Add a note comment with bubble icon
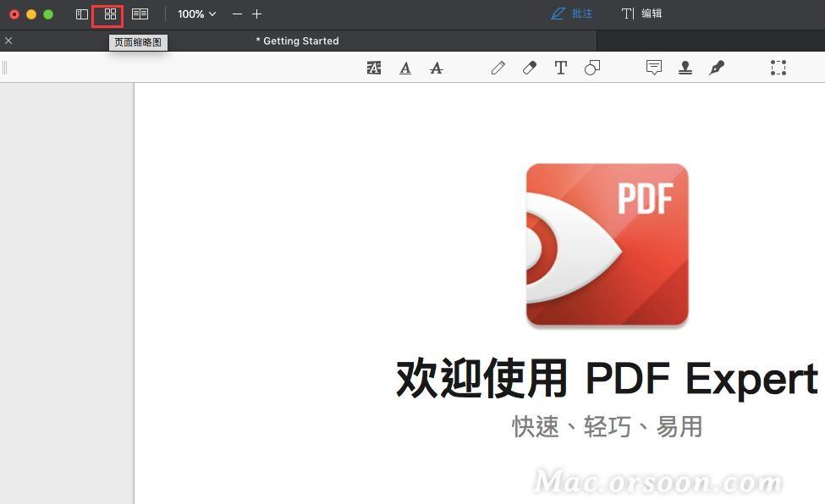This screenshot has width=825, height=504. (x=654, y=68)
